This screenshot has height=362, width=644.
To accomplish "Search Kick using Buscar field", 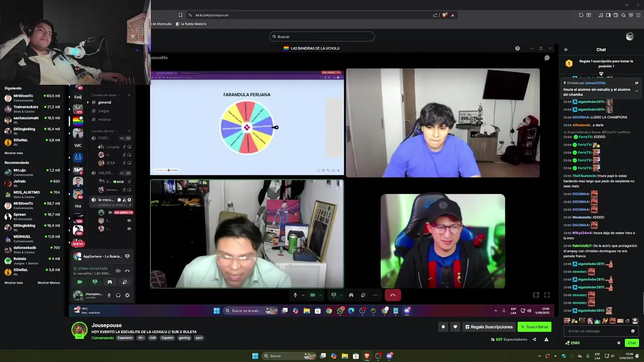I will click(322, 36).
